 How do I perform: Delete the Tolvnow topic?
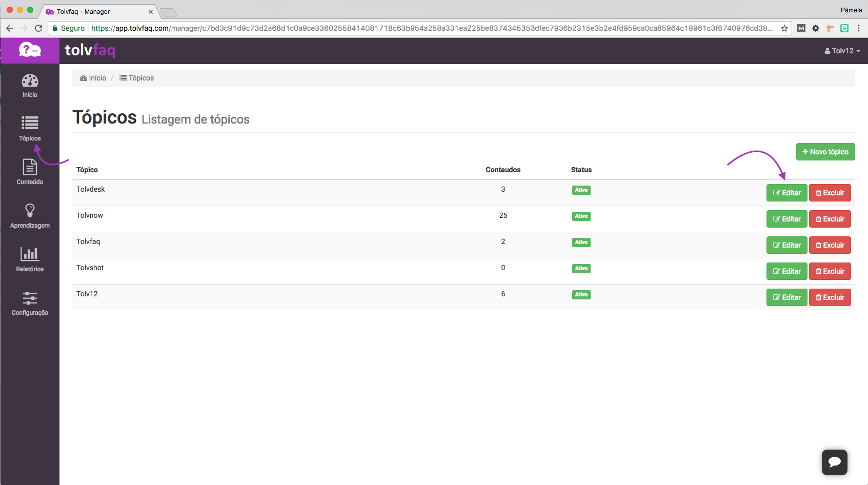tap(830, 219)
